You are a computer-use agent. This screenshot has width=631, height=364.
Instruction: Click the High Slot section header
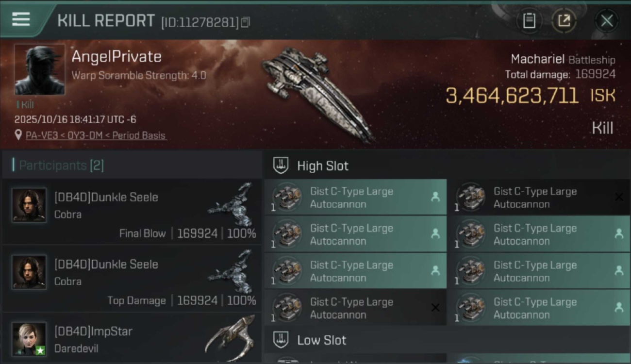[323, 166]
